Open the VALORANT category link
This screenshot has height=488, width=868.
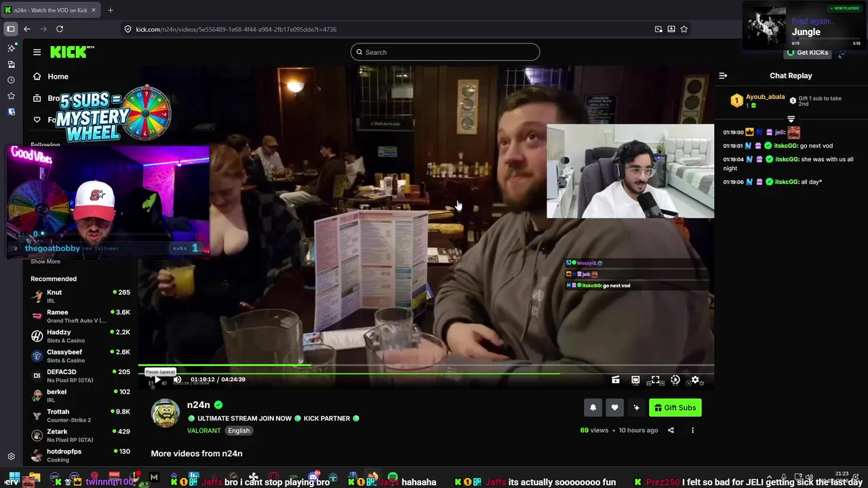click(204, 430)
